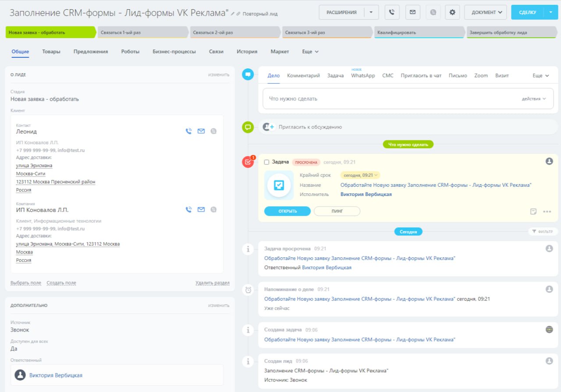Send email to company ИП Коновалов Л.П.
Screen dimensions: 561x392
pyautogui.click(x=201, y=210)
